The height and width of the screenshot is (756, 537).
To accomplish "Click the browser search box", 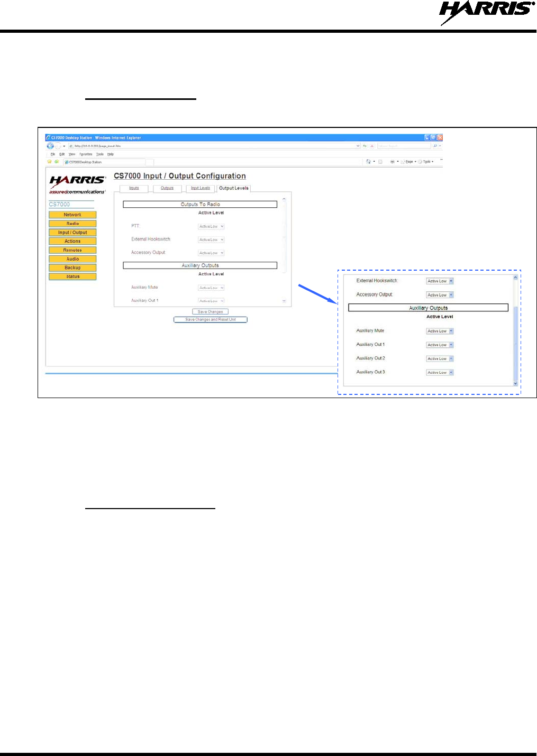I will (404, 146).
